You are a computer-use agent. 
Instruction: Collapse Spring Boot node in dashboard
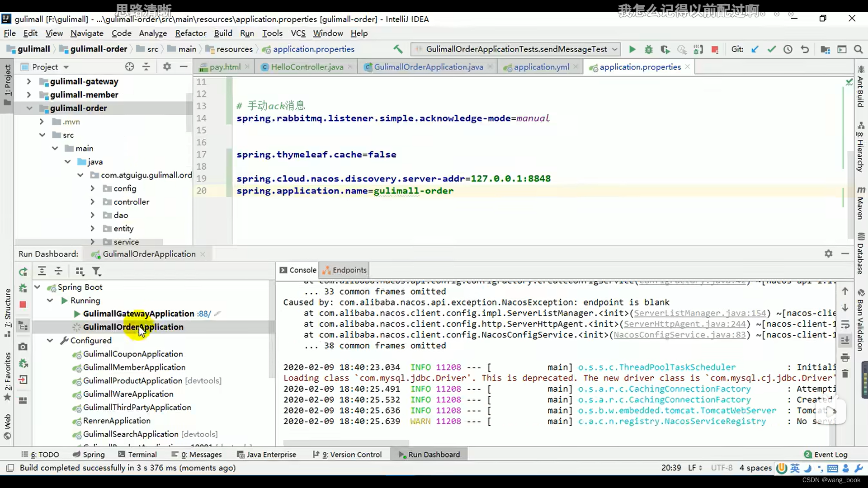click(x=38, y=287)
